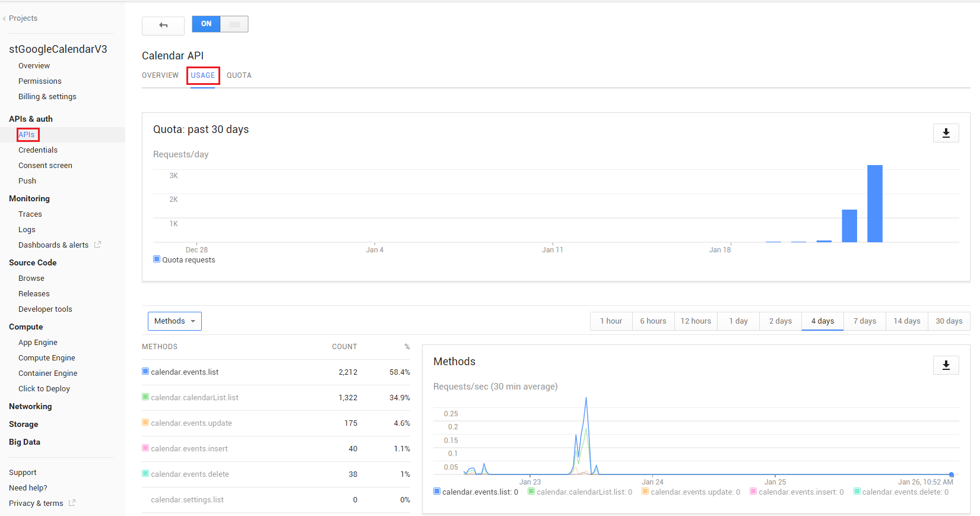Select the 1 hour time range
The image size is (980, 516).
coord(611,321)
